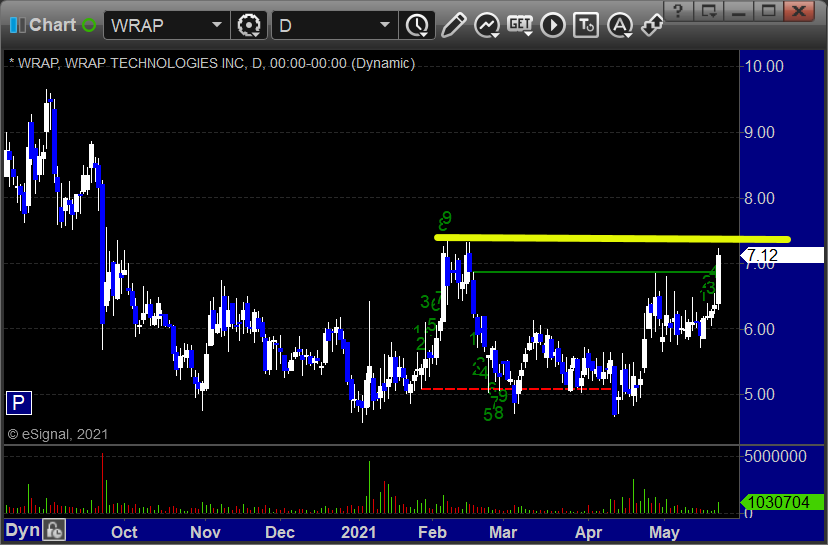Click the 9.00 price axis label

tap(759, 132)
